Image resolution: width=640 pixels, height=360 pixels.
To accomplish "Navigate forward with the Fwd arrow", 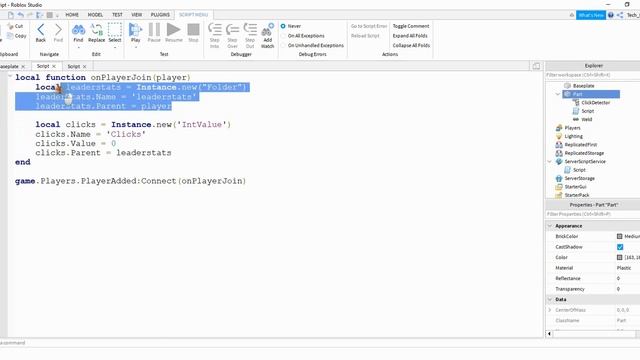I will (x=58, y=33).
